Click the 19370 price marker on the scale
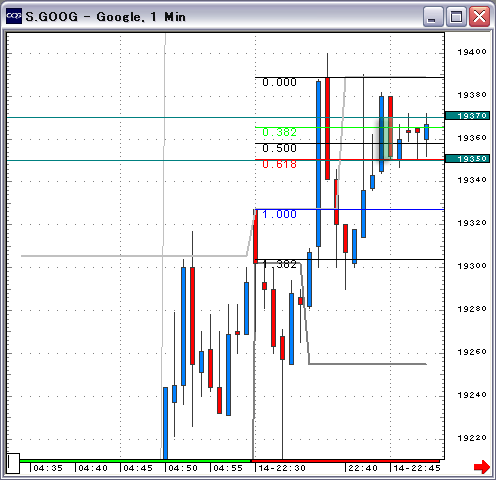Viewport: 496px width, 480px height. [x=467, y=116]
